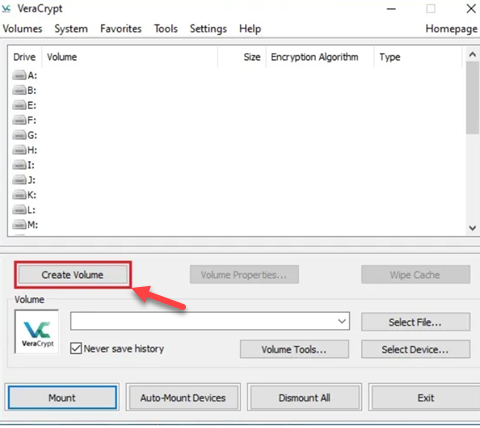Screen dimensions: 480x428
Task: Select the "L:" drive letter text
Action: click(x=32, y=210)
